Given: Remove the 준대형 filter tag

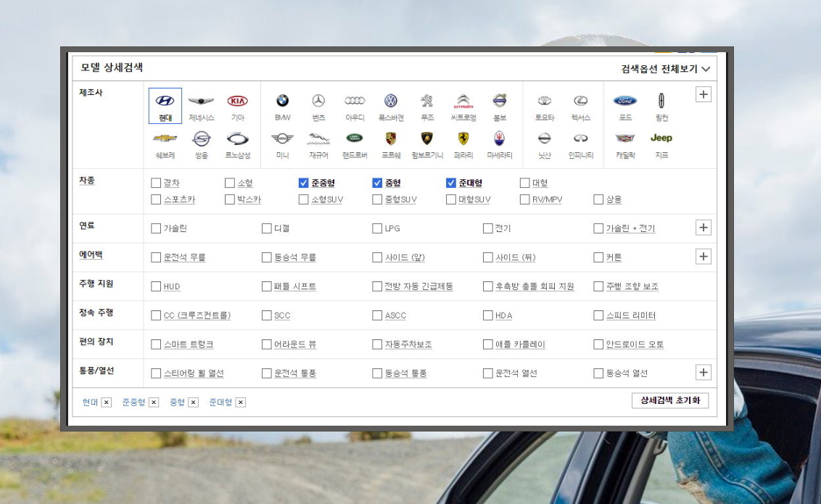Looking at the screenshot, I should tap(240, 402).
